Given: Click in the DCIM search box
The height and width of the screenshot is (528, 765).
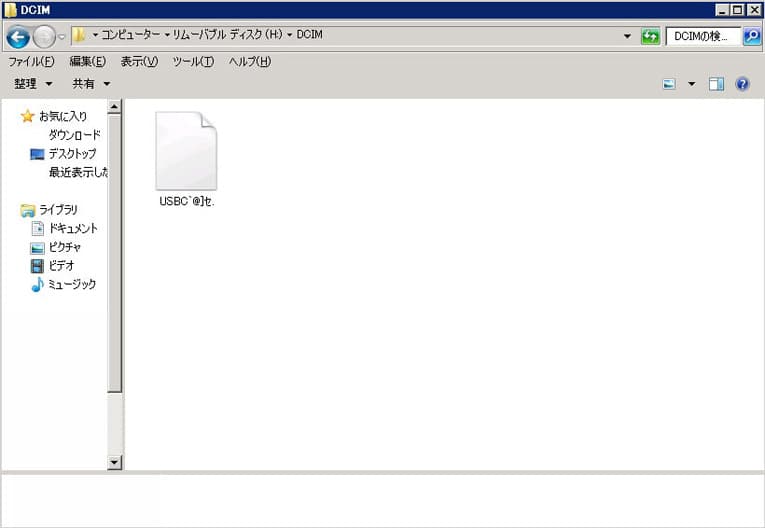Looking at the screenshot, I should pos(702,36).
